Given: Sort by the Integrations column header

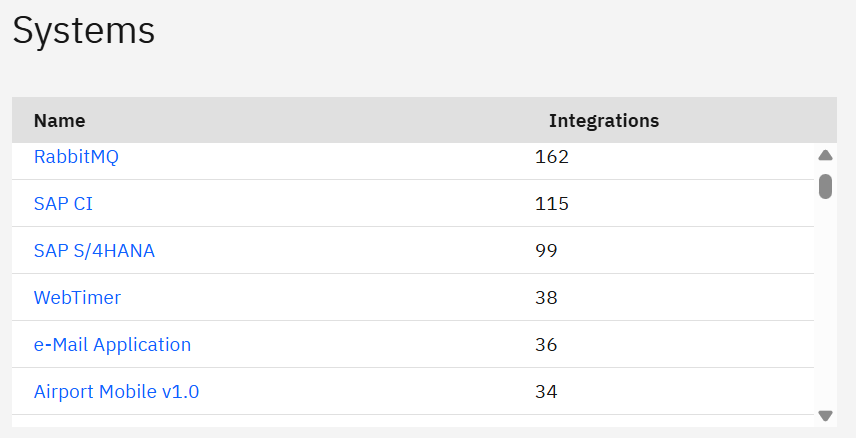Looking at the screenshot, I should pos(604,121).
